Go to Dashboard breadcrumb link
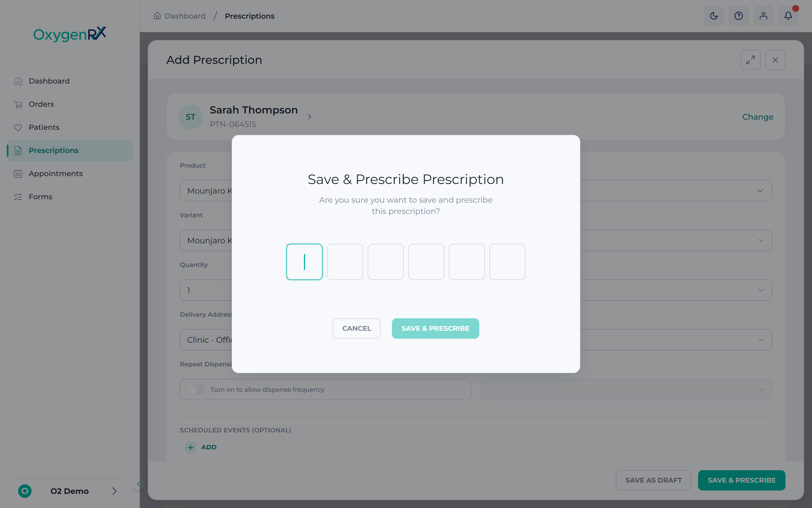This screenshot has height=508, width=812. pyautogui.click(x=185, y=16)
